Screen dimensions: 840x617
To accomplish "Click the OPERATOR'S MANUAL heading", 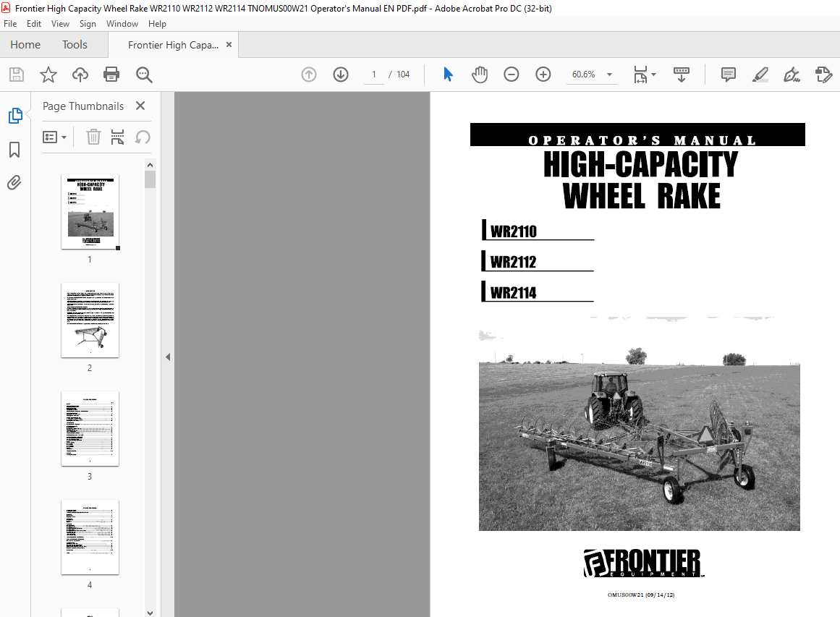I will click(x=642, y=140).
